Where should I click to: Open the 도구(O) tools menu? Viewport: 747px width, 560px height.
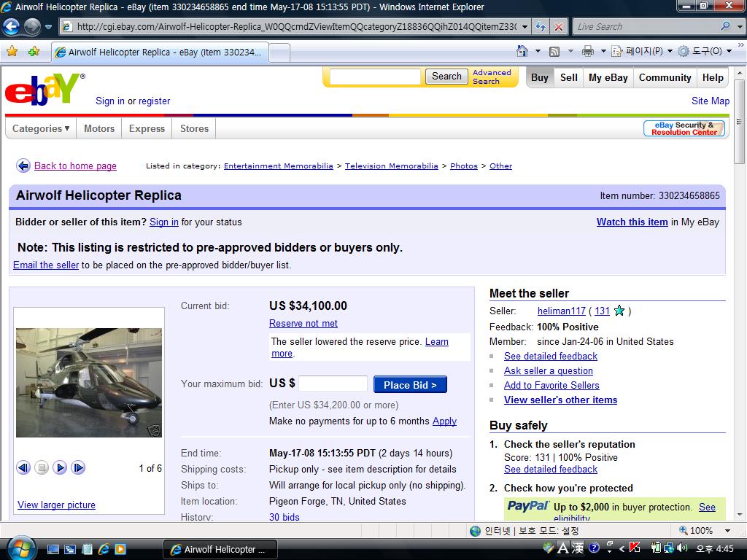coord(705,51)
